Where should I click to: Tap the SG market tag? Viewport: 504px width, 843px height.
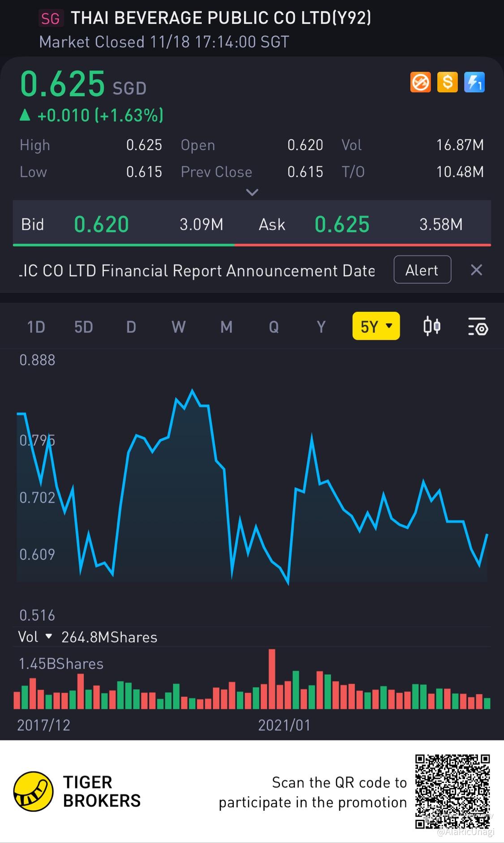tap(50, 18)
